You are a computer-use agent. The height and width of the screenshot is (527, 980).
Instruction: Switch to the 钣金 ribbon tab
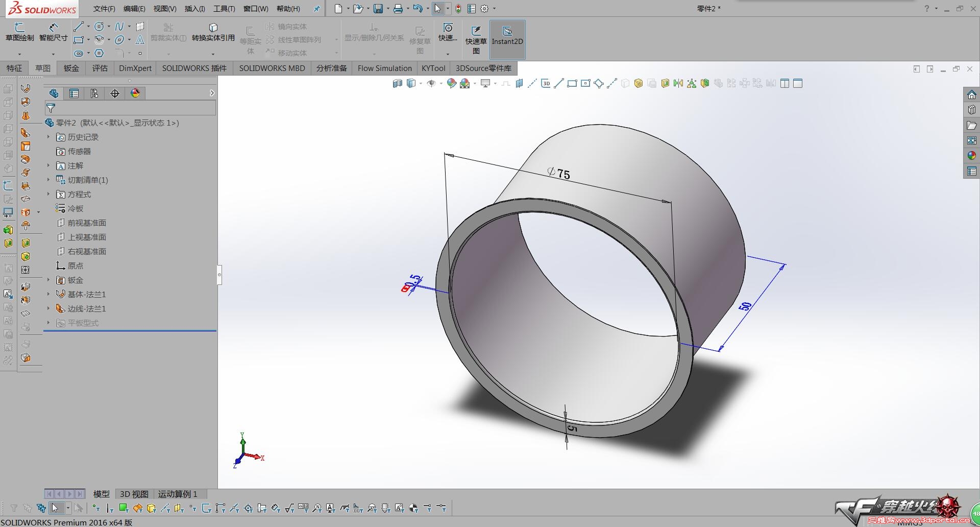pos(71,68)
